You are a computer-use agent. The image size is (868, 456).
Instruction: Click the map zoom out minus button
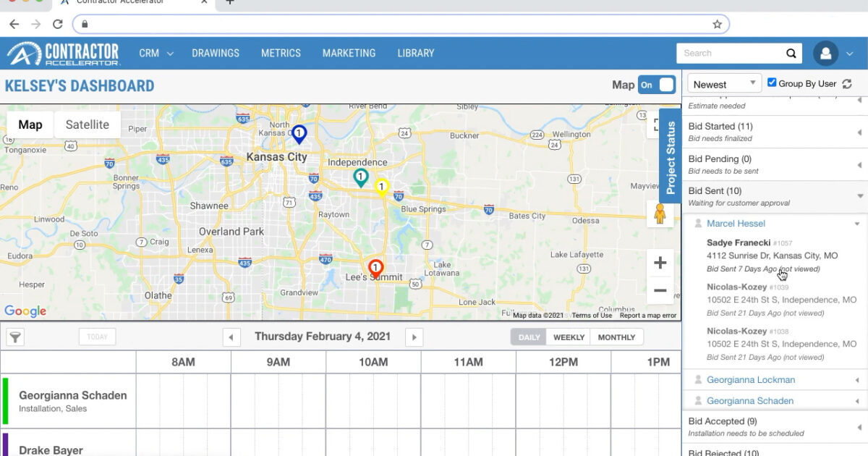pyautogui.click(x=660, y=291)
